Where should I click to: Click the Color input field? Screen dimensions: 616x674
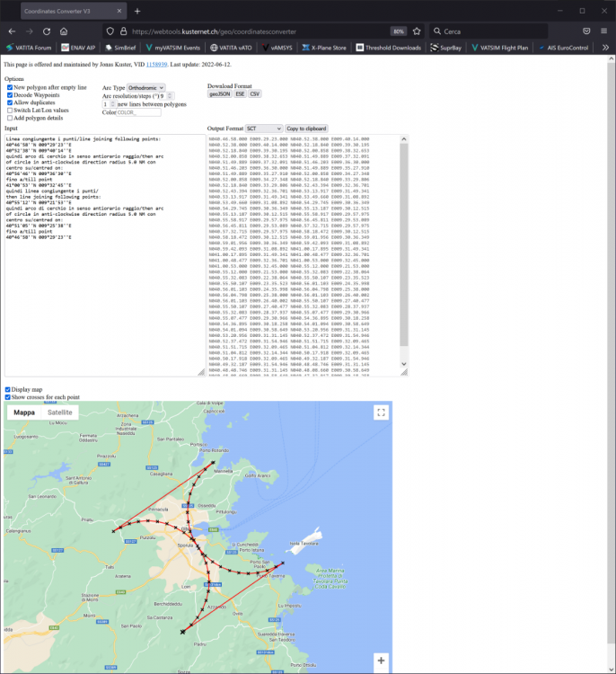[139, 112]
